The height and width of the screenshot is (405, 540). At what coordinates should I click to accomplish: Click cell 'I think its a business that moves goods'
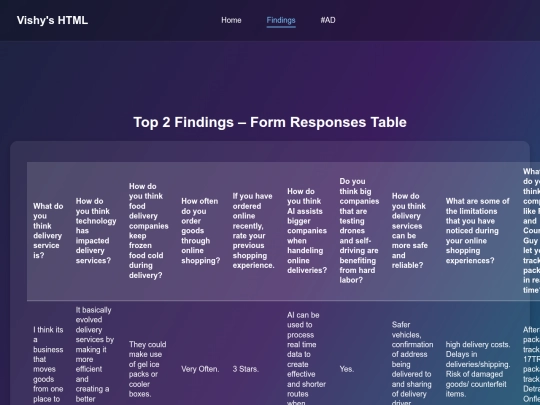click(x=48, y=364)
